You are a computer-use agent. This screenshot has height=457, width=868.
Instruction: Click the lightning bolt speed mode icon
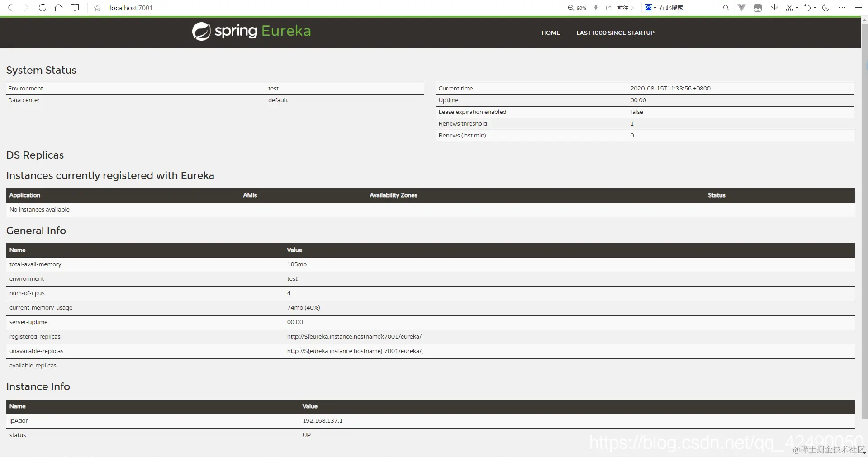[x=596, y=8]
